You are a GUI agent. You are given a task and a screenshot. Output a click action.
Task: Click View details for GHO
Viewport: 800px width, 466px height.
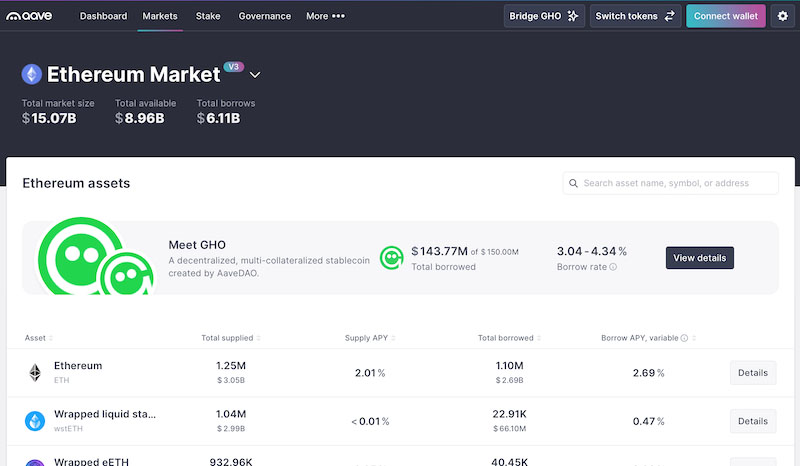click(699, 258)
